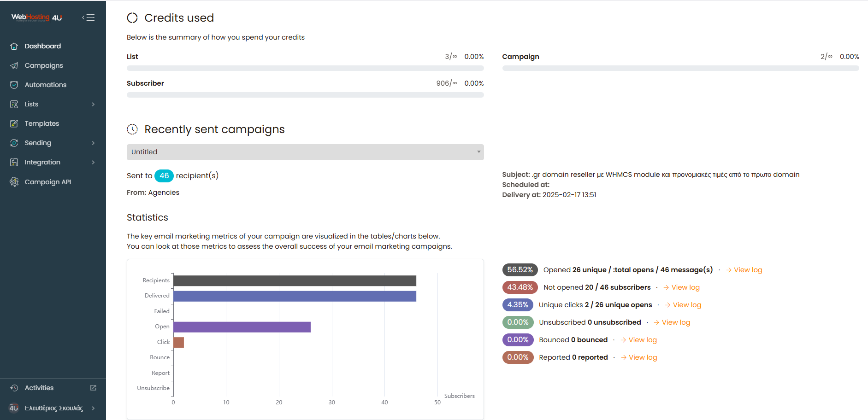Image resolution: width=868 pixels, height=420 pixels.
Task: Click the Dashboard home icon
Action: click(14, 46)
